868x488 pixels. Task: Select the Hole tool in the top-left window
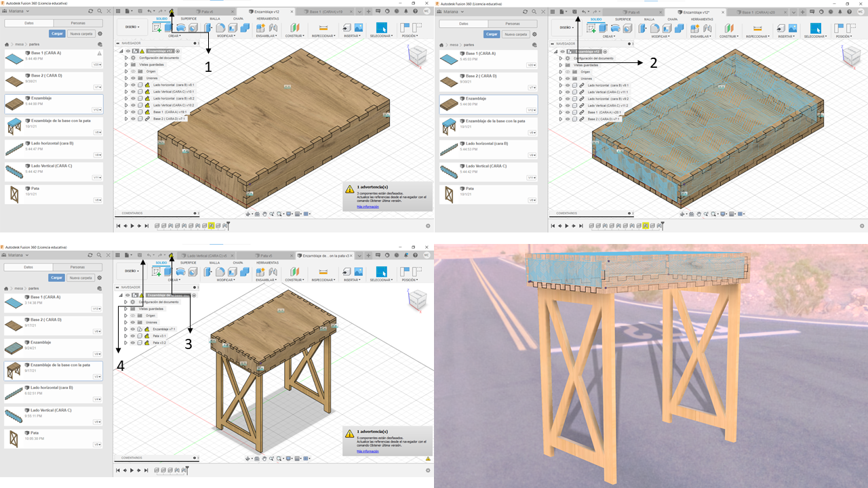coord(193,28)
